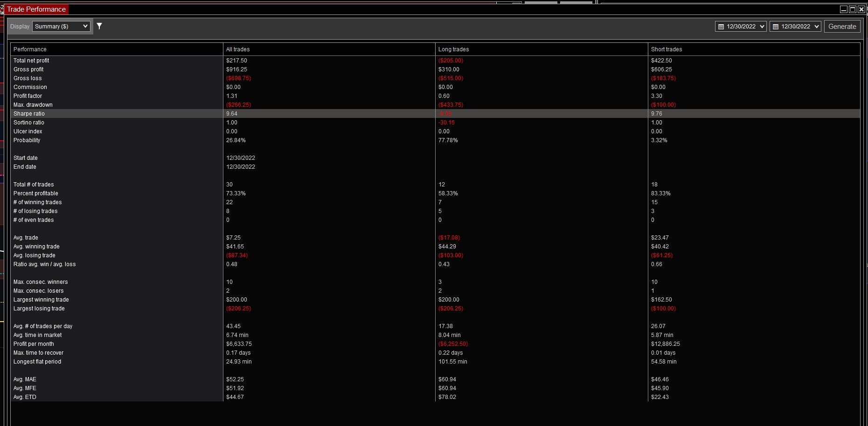Maximize the Trade Performance window
This screenshot has width=868, height=426.
(x=853, y=9)
